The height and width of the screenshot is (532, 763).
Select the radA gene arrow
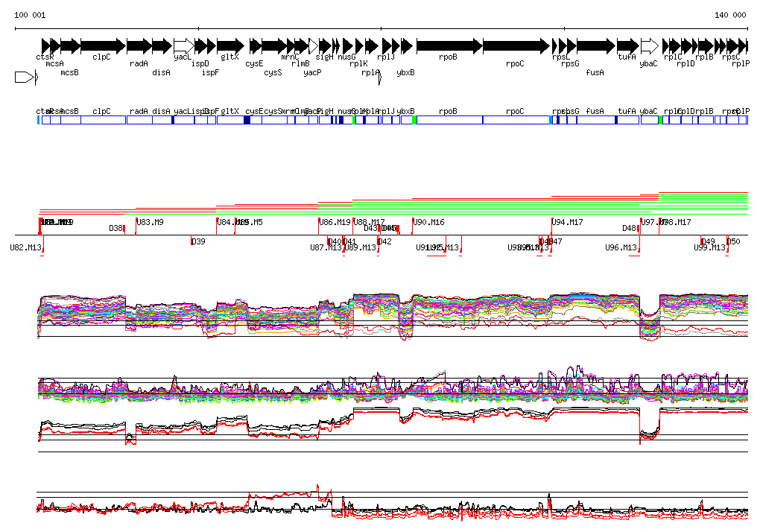[139, 46]
